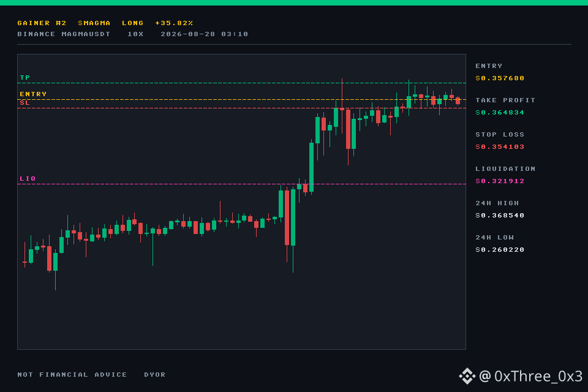Click the 24H HIGH heading

[497, 203]
